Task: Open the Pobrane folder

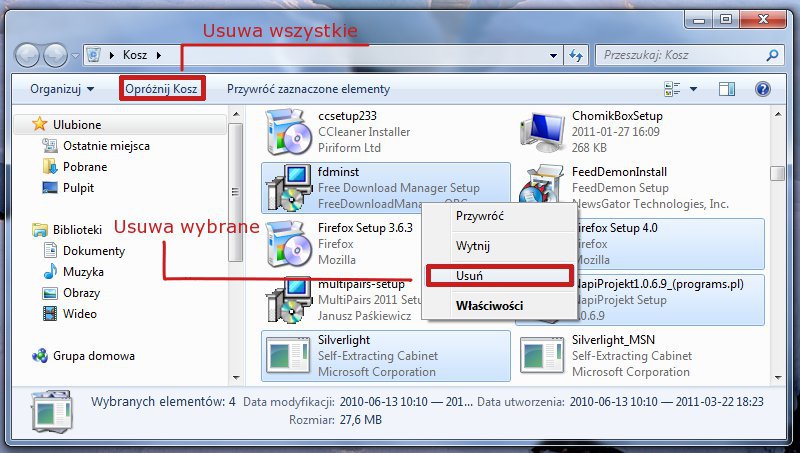Action: pos(85,167)
